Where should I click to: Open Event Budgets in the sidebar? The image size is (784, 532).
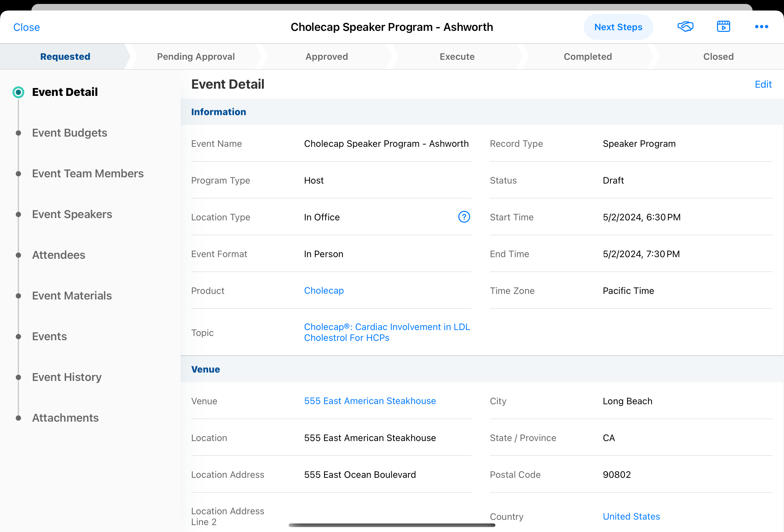[70, 133]
